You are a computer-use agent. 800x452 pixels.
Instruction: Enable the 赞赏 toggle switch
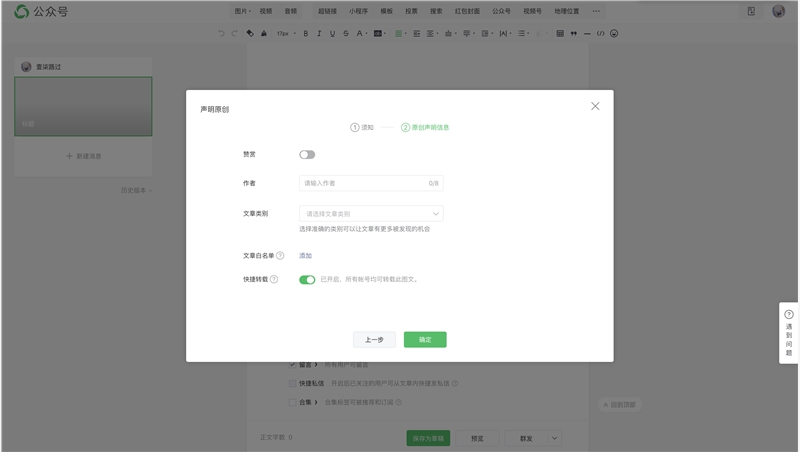[x=307, y=154]
